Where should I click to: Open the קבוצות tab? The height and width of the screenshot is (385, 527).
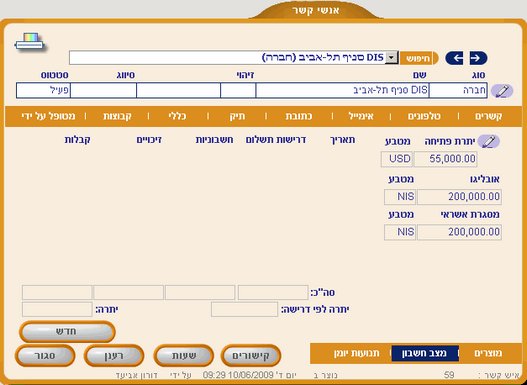[x=117, y=116]
